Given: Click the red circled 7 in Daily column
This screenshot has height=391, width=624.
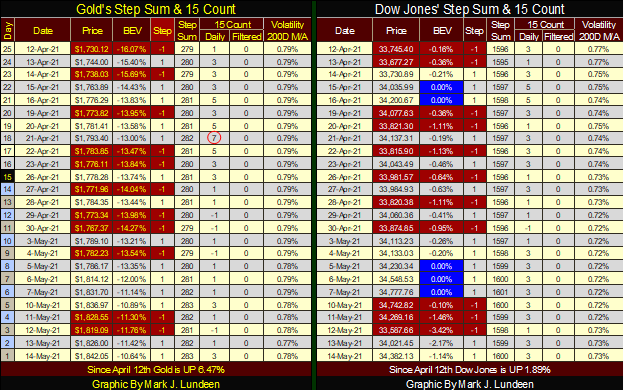Looking at the screenshot, I should pos(214,138).
